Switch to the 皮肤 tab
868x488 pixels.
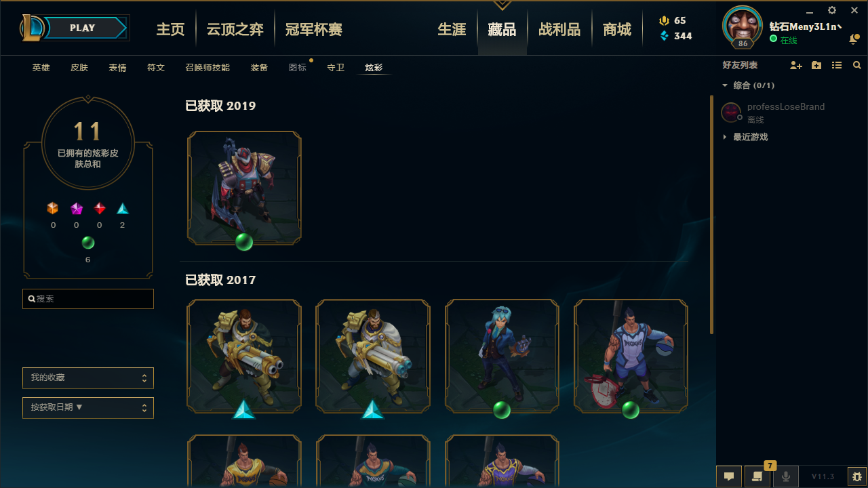point(79,68)
